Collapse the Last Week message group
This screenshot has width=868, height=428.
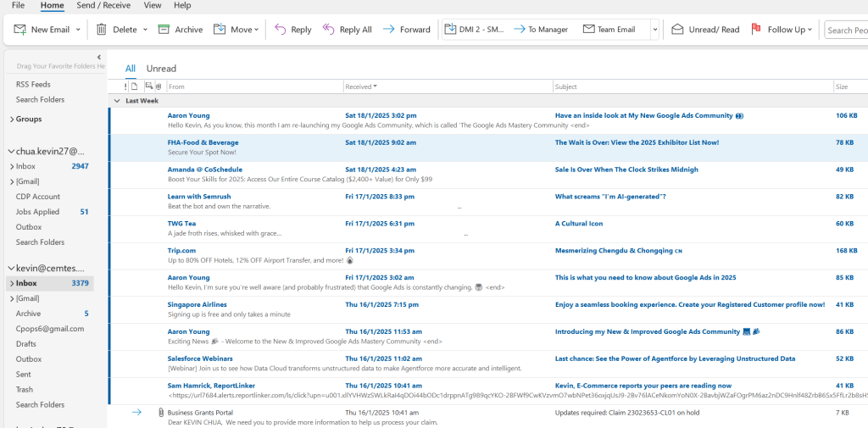pyautogui.click(x=117, y=101)
